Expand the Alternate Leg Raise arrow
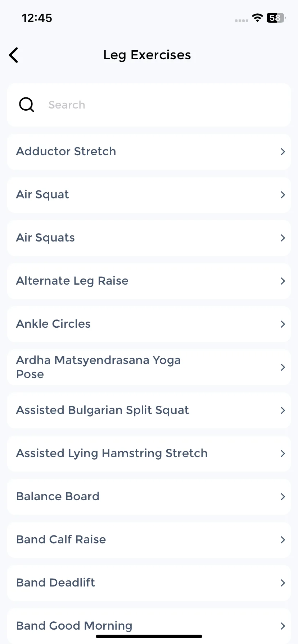 coord(283,281)
